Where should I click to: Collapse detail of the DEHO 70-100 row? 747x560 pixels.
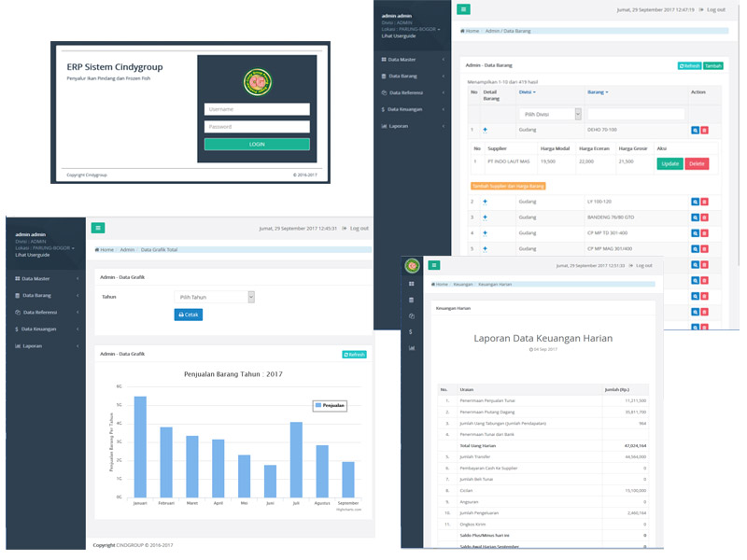(485, 130)
